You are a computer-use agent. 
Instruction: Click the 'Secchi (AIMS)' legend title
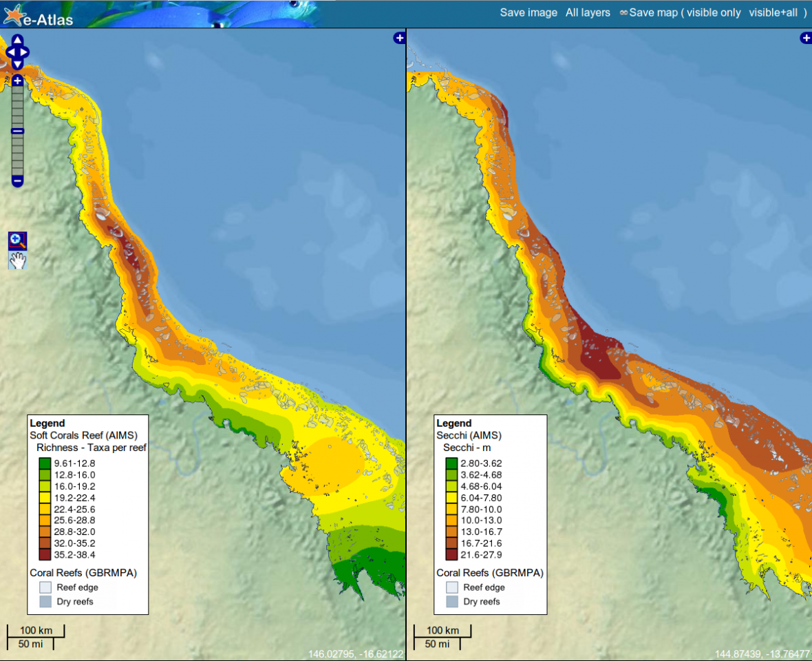point(469,435)
